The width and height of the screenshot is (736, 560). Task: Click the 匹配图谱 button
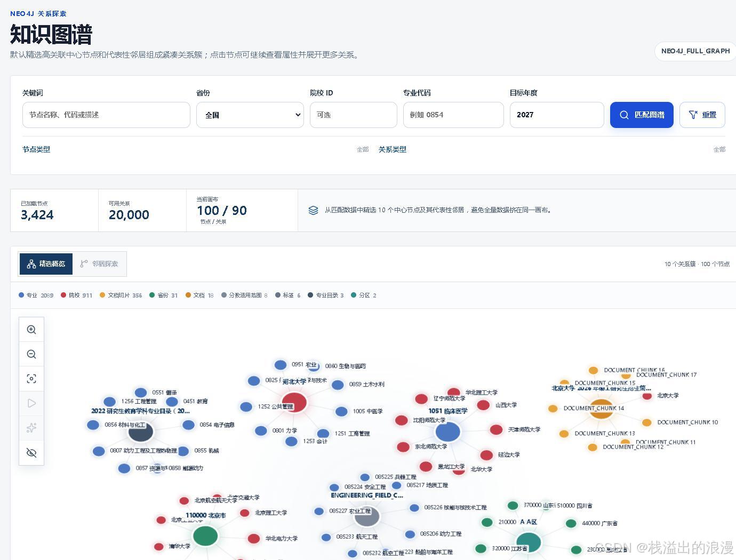(642, 115)
